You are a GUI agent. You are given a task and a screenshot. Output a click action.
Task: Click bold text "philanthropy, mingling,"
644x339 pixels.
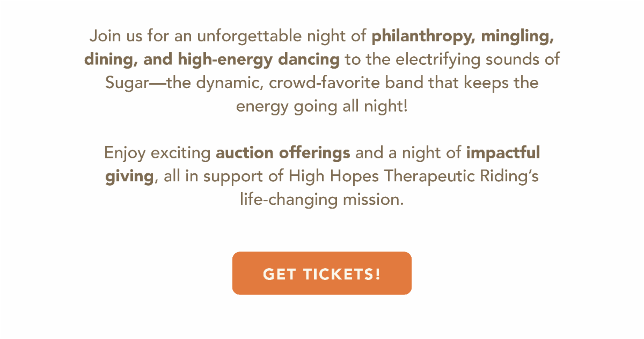coord(463,37)
